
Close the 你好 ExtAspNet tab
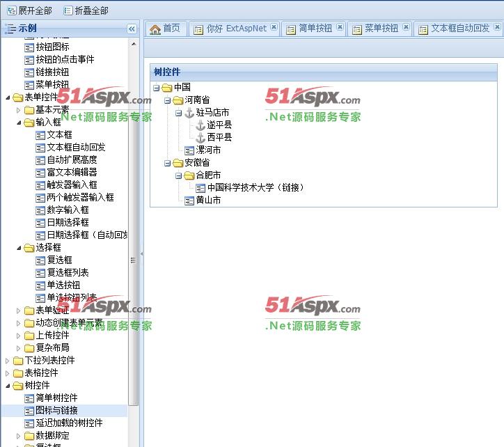(x=274, y=28)
